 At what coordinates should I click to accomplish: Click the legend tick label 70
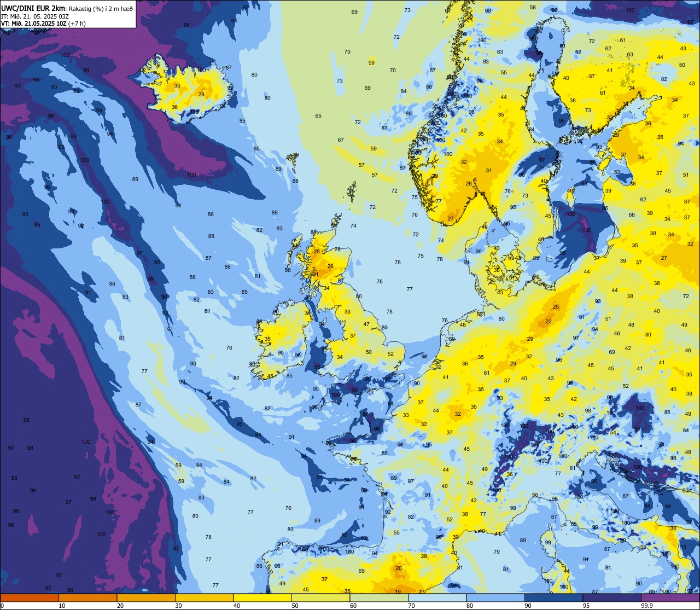pyautogui.click(x=411, y=606)
